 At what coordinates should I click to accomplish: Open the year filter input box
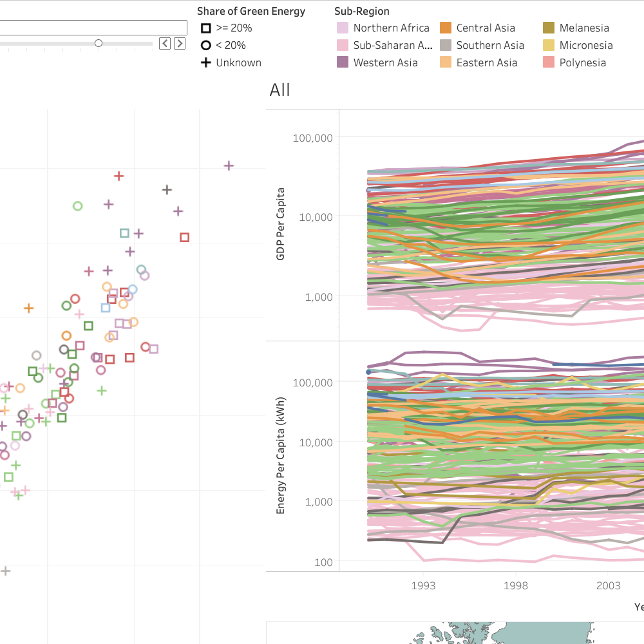(x=93, y=28)
